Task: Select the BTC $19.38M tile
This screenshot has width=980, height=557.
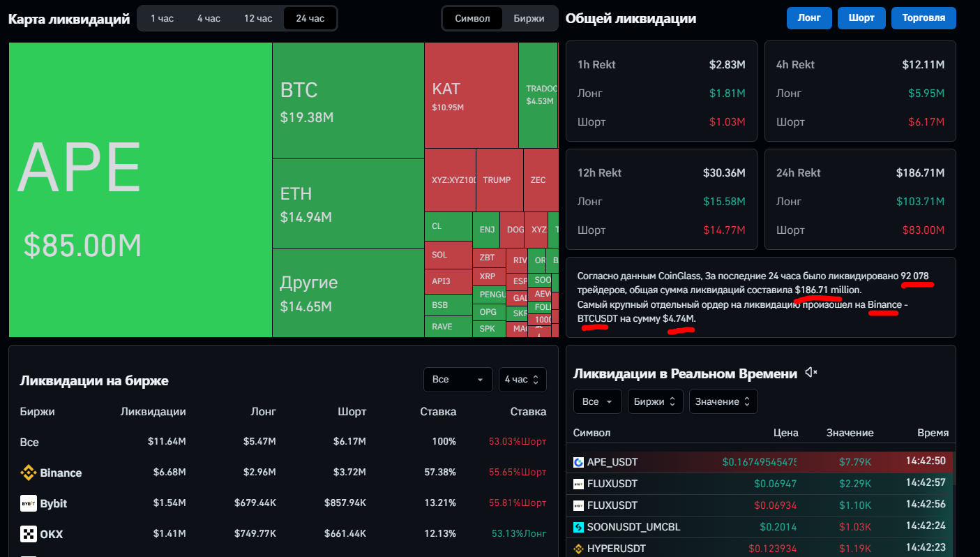Action: (x=348, y=101)
